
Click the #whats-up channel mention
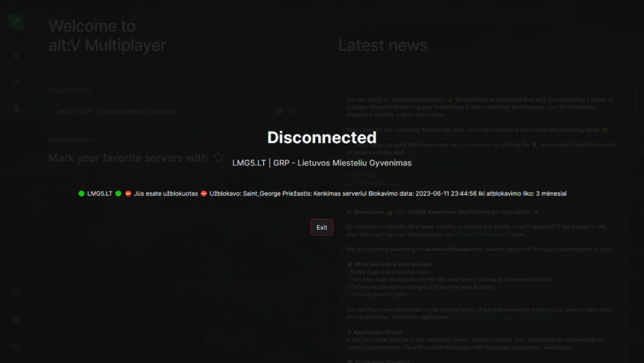[436, 130]
